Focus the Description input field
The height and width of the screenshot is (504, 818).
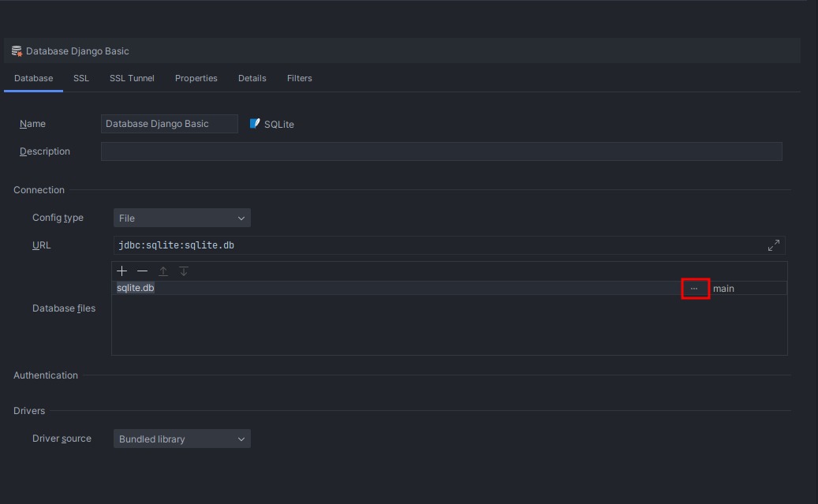pyautogui.click(x=442, y=151)
